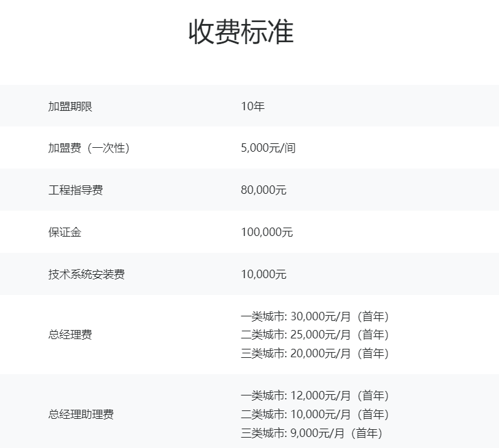Select the 总经理助理费 row label
Image resolution: width=499 pixels, height=448 pixels.
point(81,414)
